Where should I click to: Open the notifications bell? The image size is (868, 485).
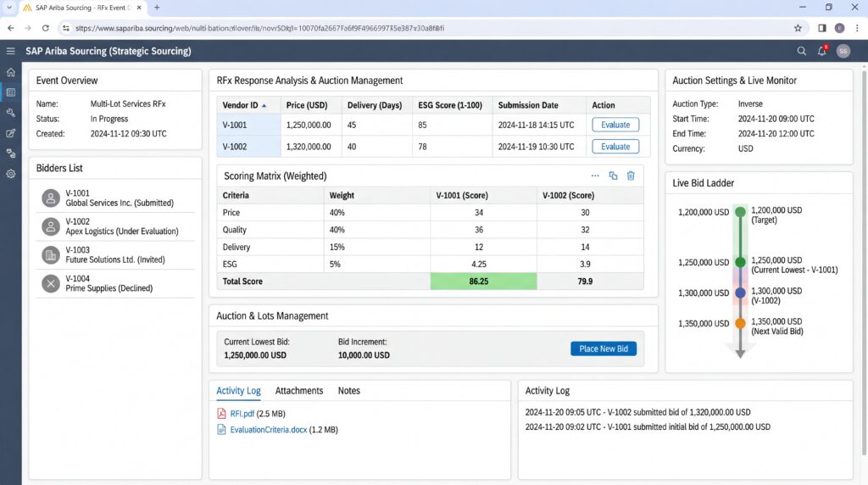(822, 51)
